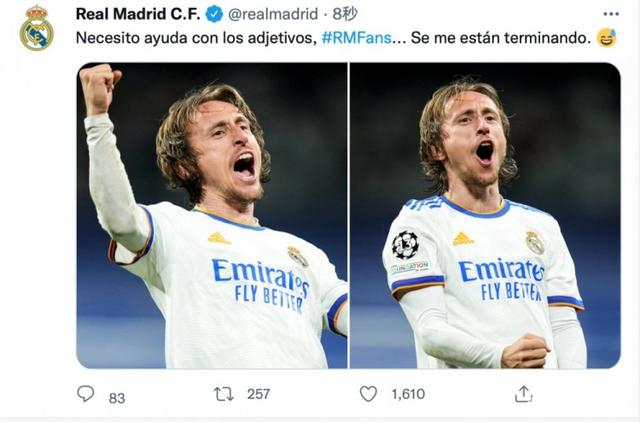Click the blue verified badge
This screenshot has height=422, width=640.
click(x=214, y=14)
